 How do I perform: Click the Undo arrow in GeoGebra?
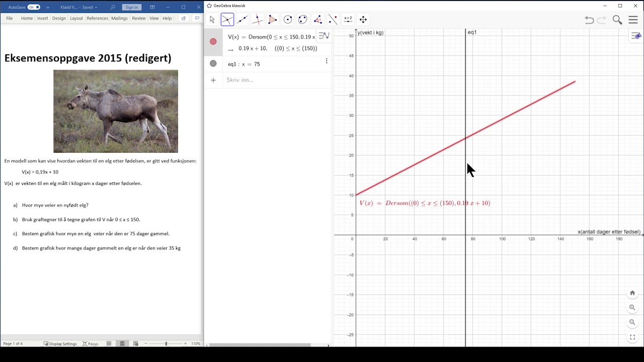(x=589, y=20)
